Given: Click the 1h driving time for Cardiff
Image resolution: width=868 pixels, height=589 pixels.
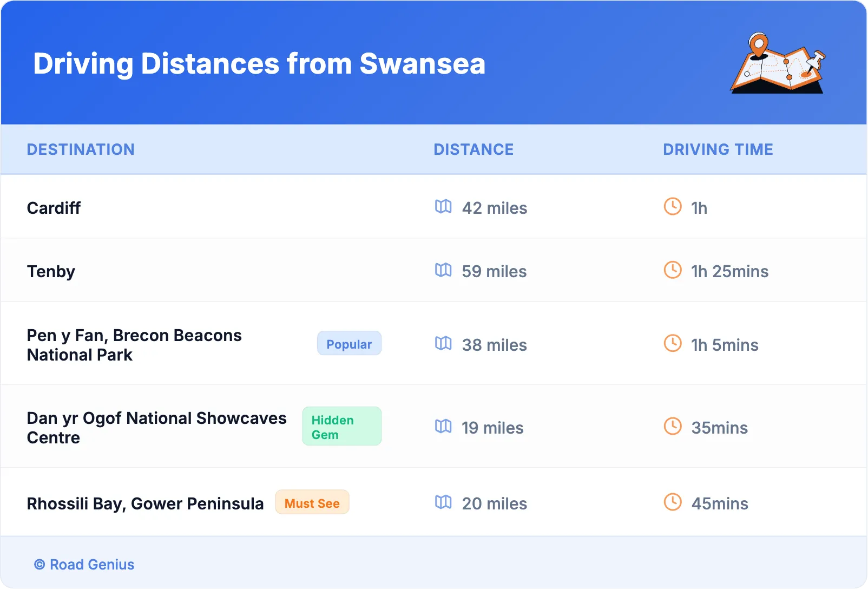Looking at the screenshot, I should point(699,208).
